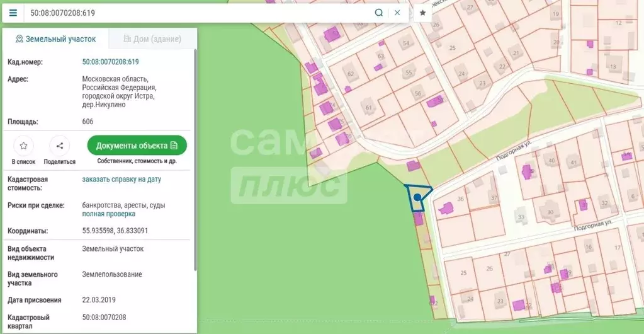Viewport: 644px width, 334px height.
Task: Click parcel 13 on the map
Action: click(x=613, y=67)
